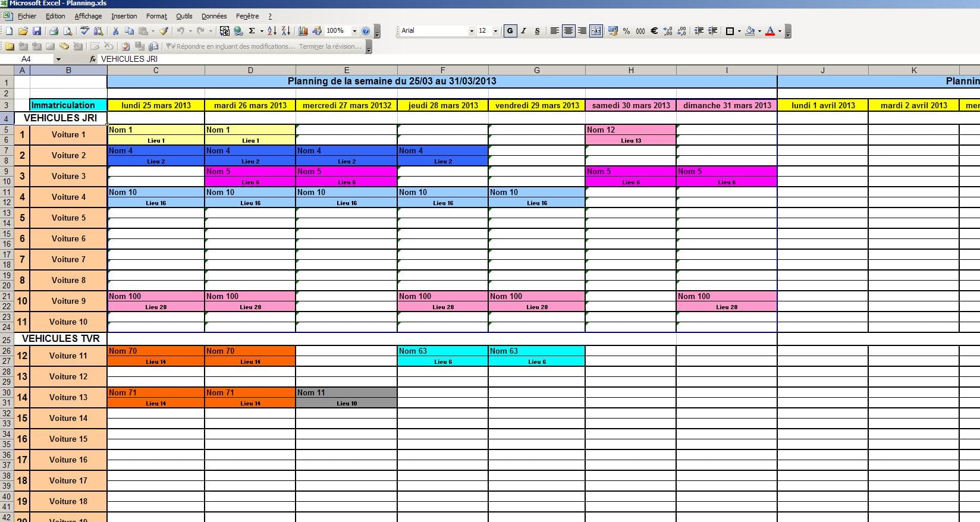Show the Drawing toolbar
Screen dimensions: 980x522
click(x=317, y=31)
